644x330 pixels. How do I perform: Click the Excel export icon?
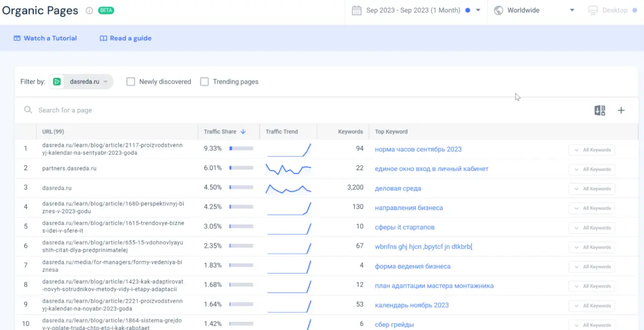(x=599, y=110)
